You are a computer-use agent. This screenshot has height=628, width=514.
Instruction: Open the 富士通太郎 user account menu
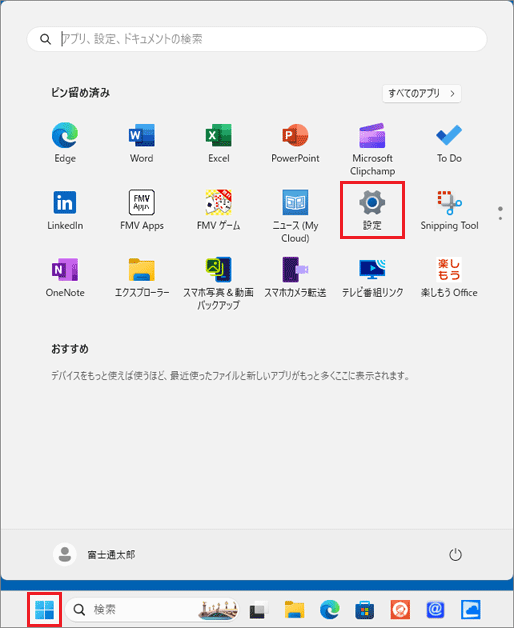95,555
